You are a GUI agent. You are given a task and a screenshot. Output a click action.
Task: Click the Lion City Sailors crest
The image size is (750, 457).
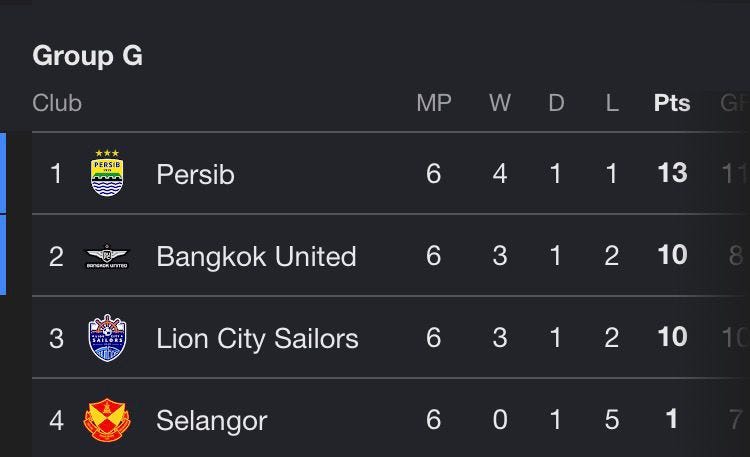(x=107, y=337)
